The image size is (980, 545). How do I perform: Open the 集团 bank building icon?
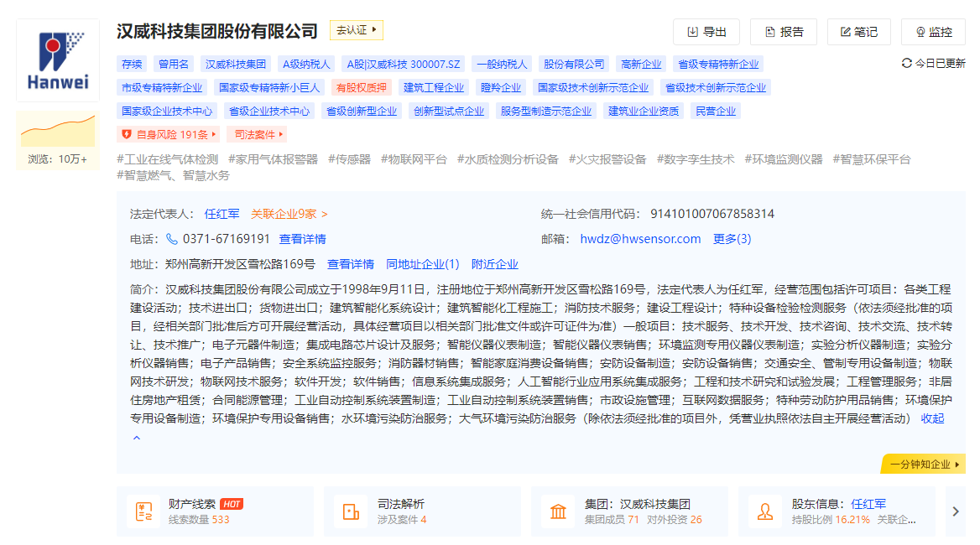(558, 511)
